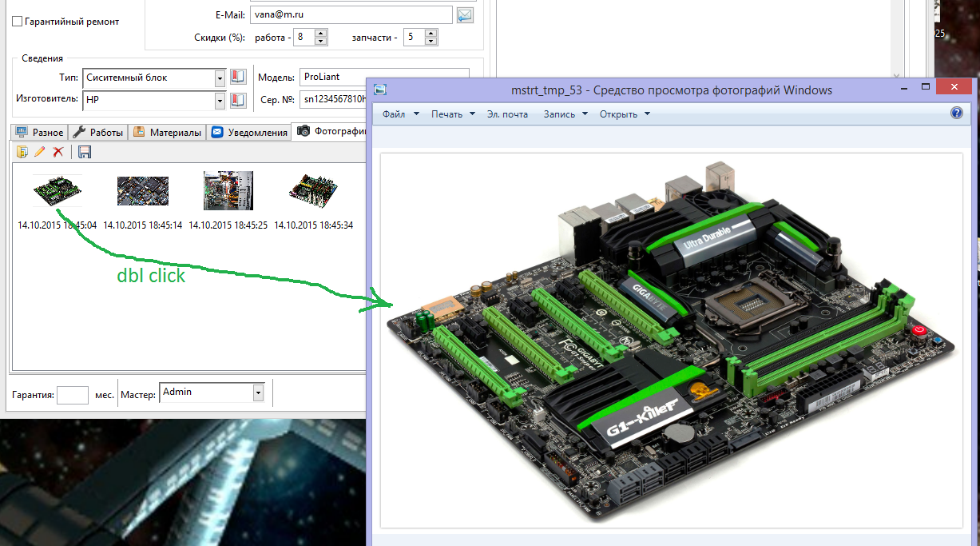This screenshot has height=546, width=980.
Task: Click the motherboard photo in the photo viewer
Action: (x=672, y=341)
